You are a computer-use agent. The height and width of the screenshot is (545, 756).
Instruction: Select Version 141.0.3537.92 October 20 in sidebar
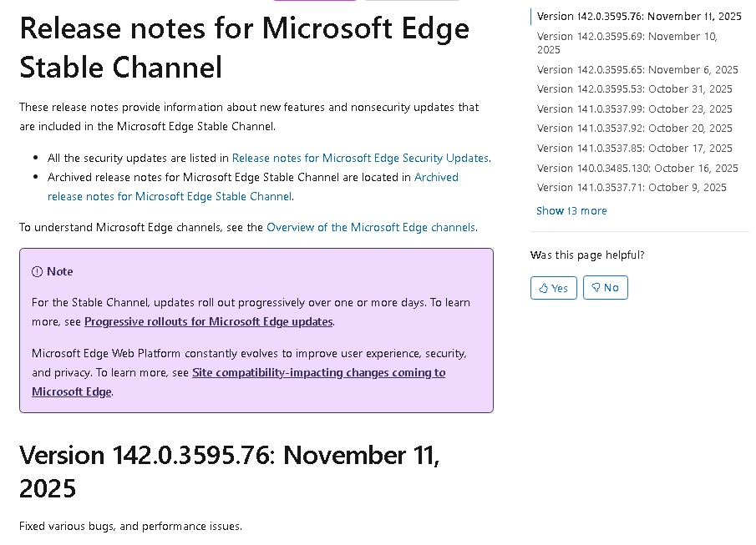click(634, 129)
